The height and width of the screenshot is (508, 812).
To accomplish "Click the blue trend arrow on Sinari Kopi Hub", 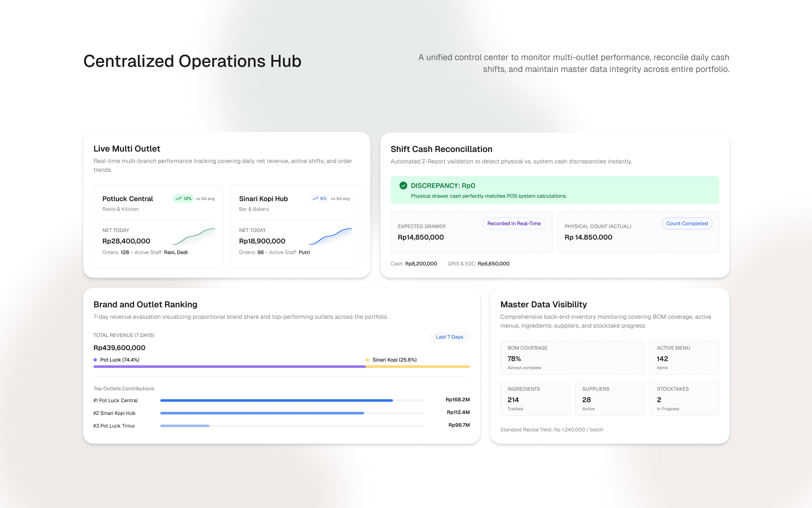I will [315, 199].
